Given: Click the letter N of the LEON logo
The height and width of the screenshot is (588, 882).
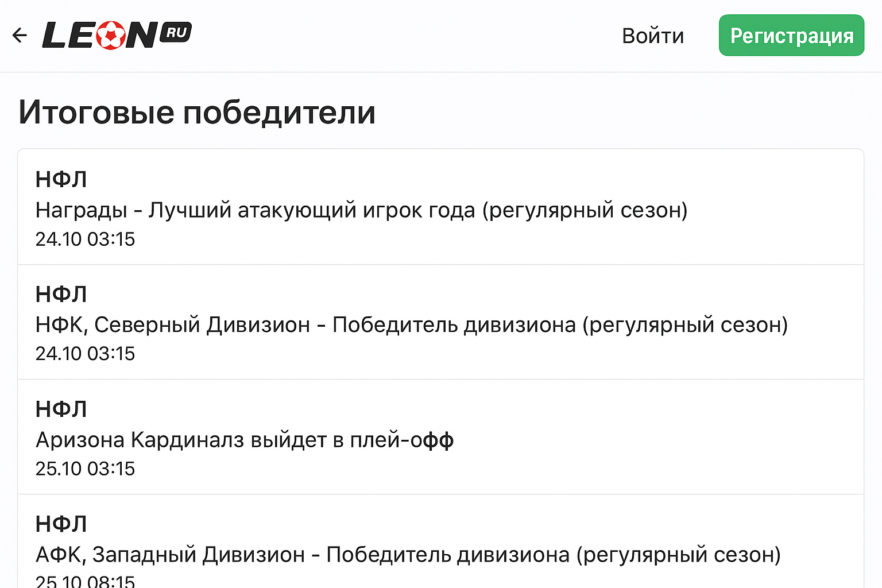Looking at the screenshot, I should coord(142,36).
